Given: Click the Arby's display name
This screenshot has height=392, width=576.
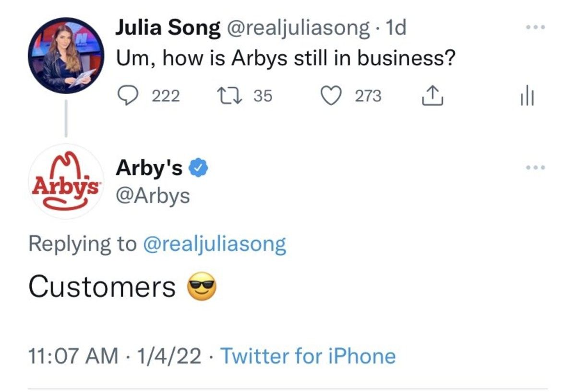Looking at the screenshot, I should point(149,168).
